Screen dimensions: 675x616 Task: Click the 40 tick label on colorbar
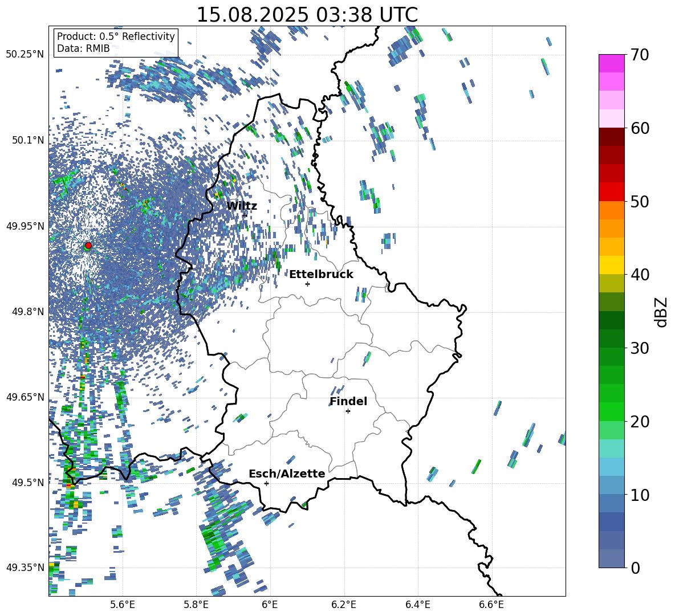[639, 275]
